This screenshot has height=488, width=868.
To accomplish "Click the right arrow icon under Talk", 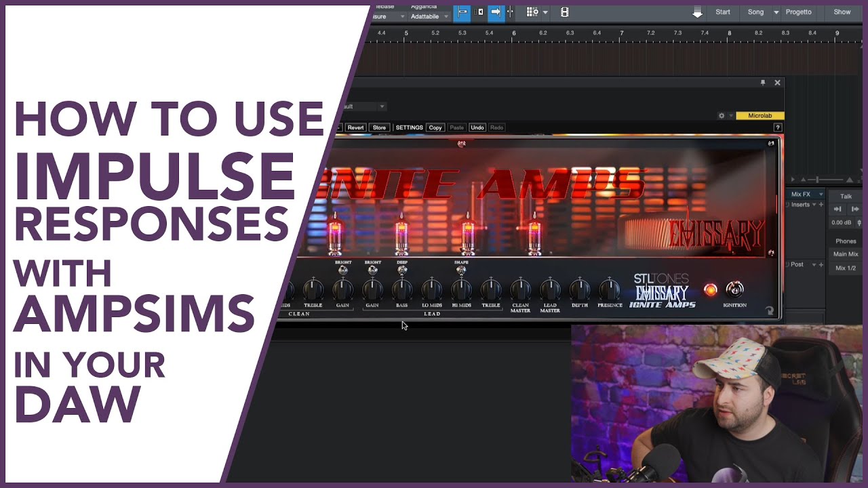I will click(x=854, y=209).
